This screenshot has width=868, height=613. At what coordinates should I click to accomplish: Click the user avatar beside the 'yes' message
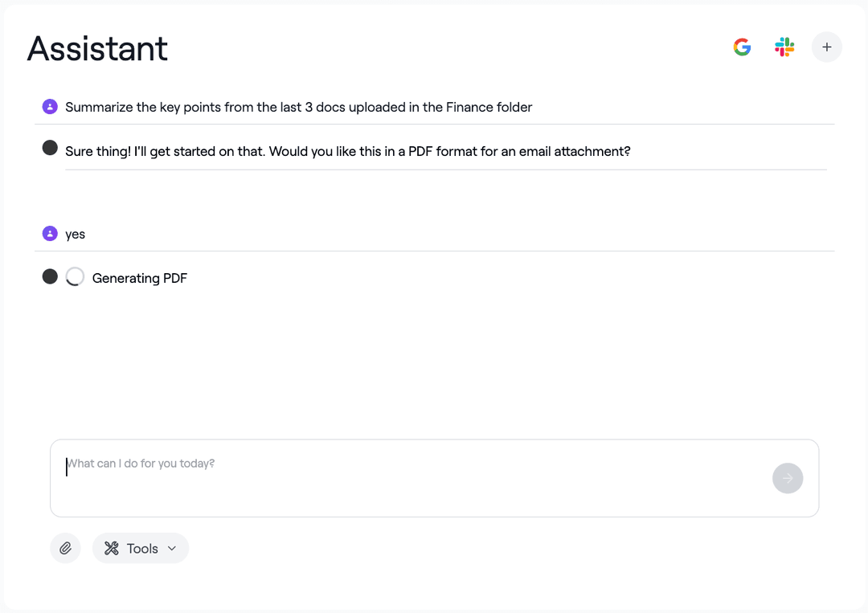click(x=50, y=234)
